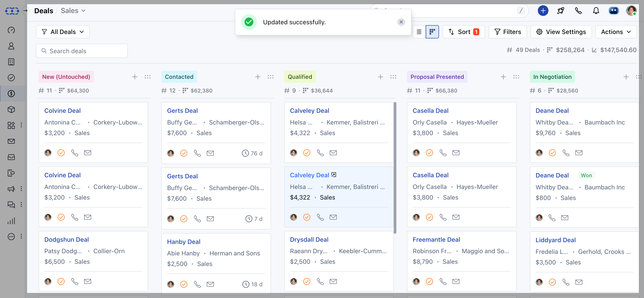This screenshot has width=644, height=298.
Task: Open the Email envelope icon in sidebar
Action: pyautogui.click(x=11, y=141)
